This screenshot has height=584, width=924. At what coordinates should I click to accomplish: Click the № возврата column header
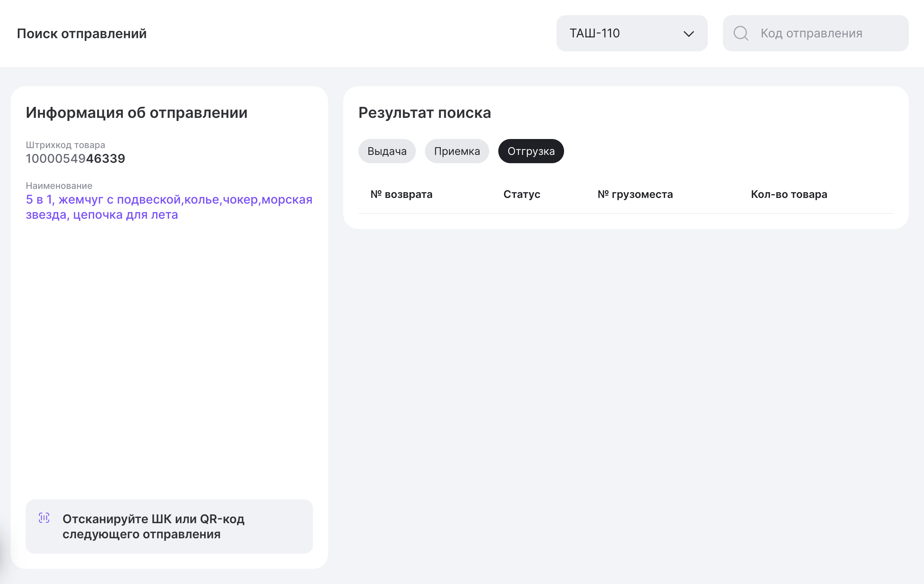tap(401, 195)
